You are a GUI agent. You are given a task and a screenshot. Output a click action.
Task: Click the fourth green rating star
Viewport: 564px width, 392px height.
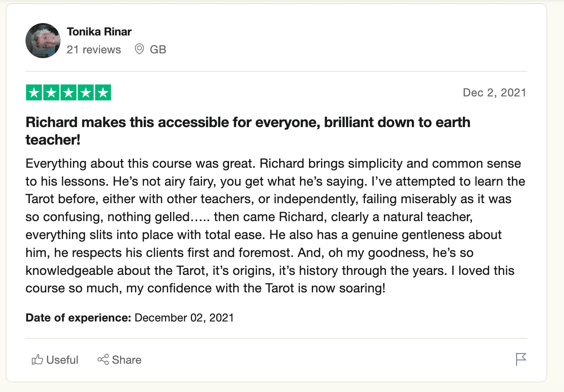[x=86, y=93]
